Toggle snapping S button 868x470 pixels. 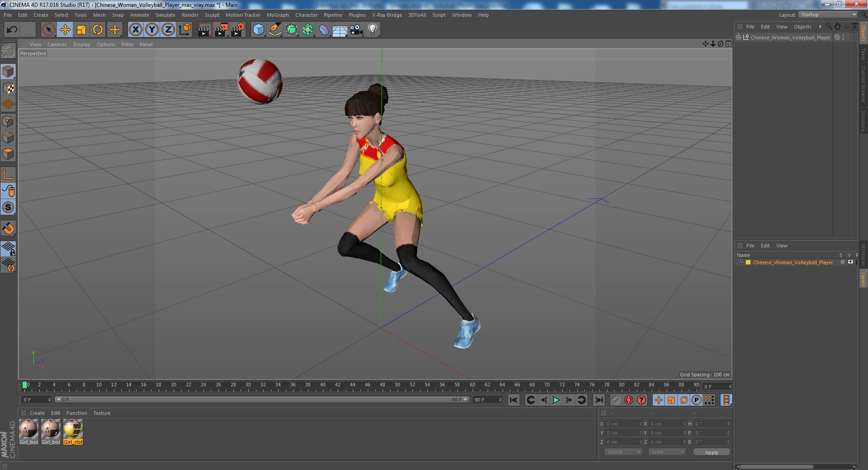[x=8, y=207]
